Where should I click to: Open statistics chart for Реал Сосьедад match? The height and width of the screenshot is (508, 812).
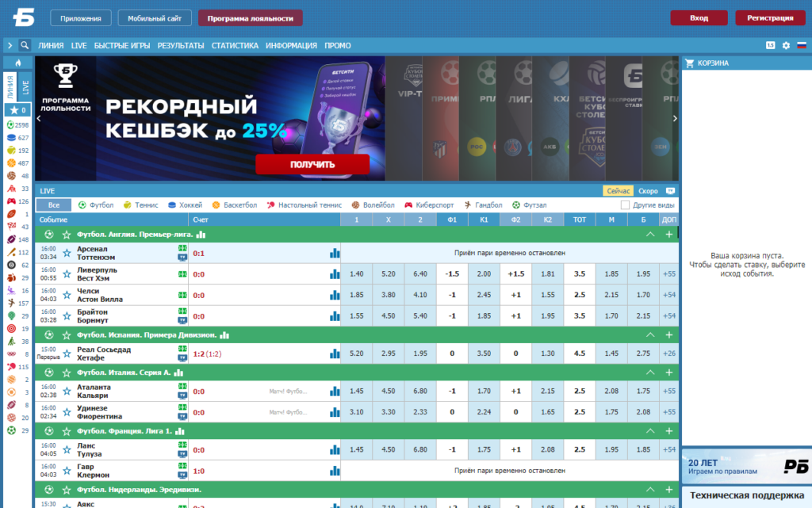pyautogui.click(x=335, y=353)
